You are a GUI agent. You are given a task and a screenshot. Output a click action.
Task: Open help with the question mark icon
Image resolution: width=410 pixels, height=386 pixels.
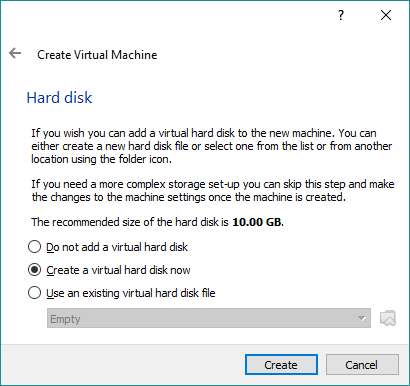tap(341, 15)
